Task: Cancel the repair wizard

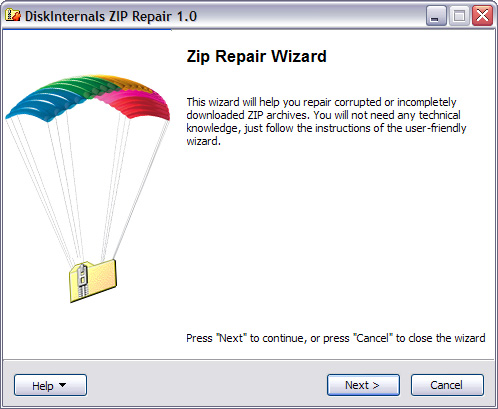Action: click(x=447, y=385)
